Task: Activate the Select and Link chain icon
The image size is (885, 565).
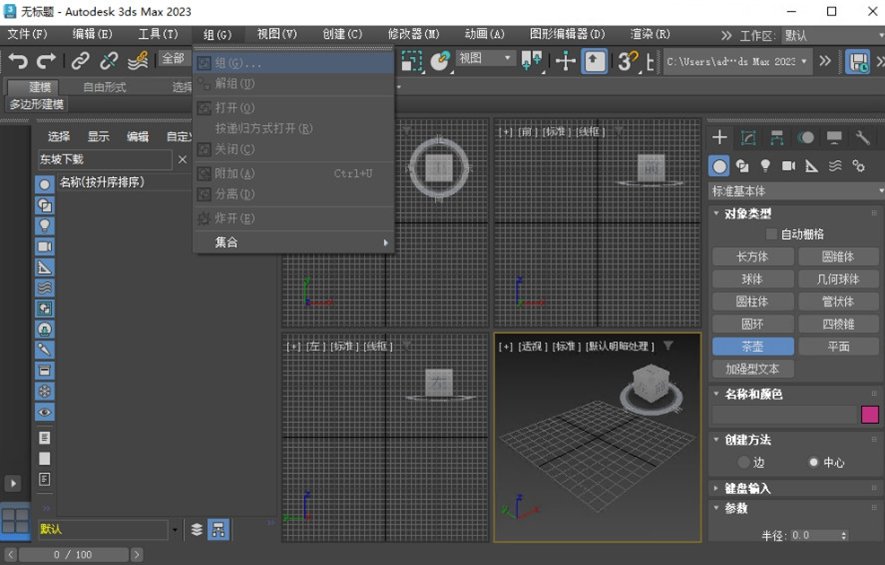Action: pos(81,61)
